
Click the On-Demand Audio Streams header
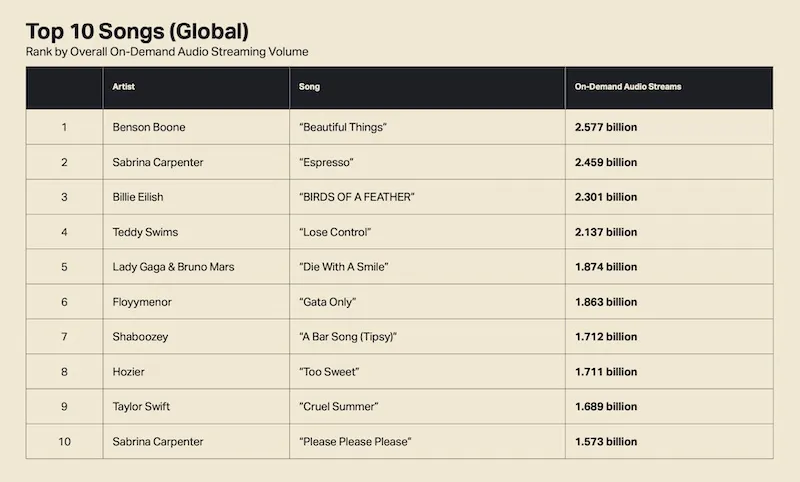tap(628, 87)
